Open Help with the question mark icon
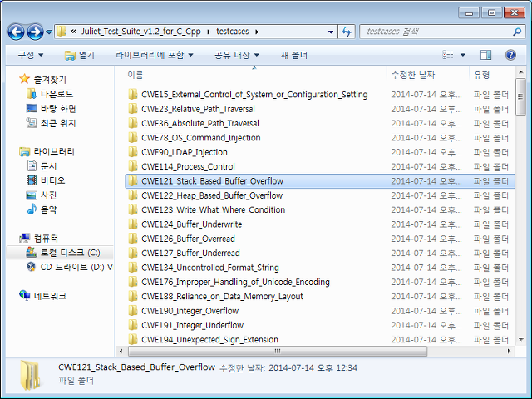Image resolution: width=532 pixels, height=399 pixels. pyautogui.click(x=510, y=55)
